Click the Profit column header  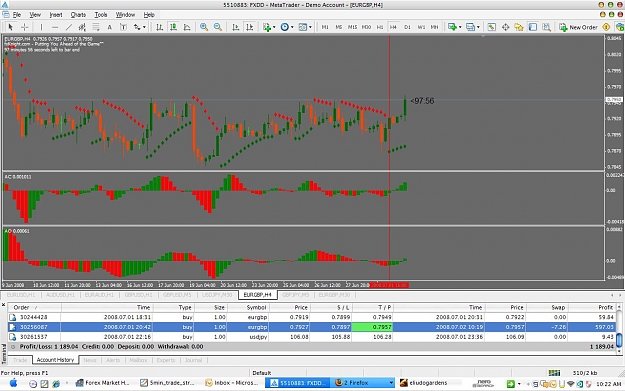point(592,307)
